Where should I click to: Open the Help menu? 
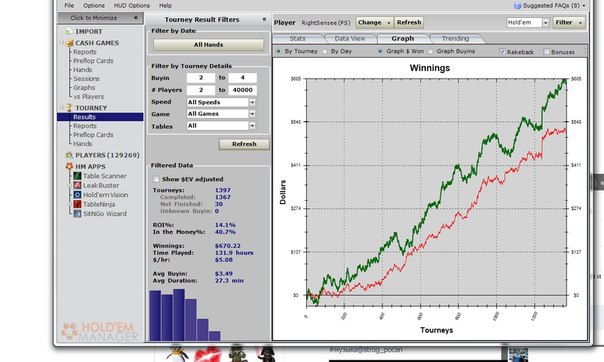[x=165, y=5]
